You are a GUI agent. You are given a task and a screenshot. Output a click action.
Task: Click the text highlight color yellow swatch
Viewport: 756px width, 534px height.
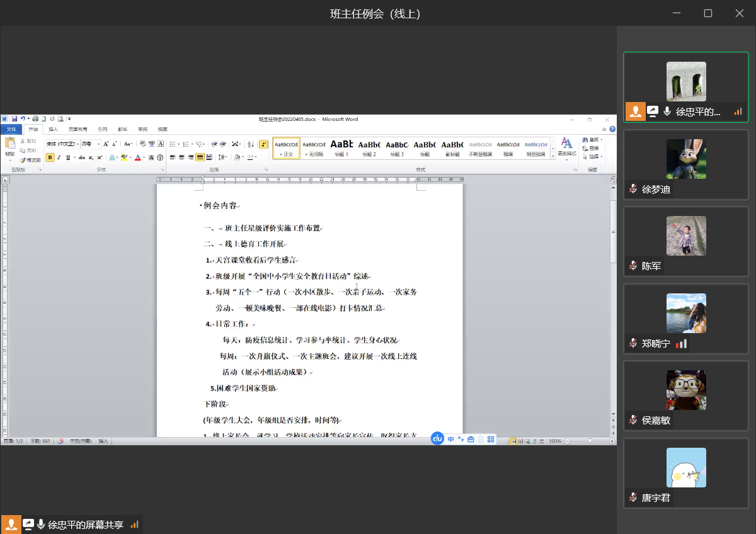pyautogui.click(x=124, y=157)
